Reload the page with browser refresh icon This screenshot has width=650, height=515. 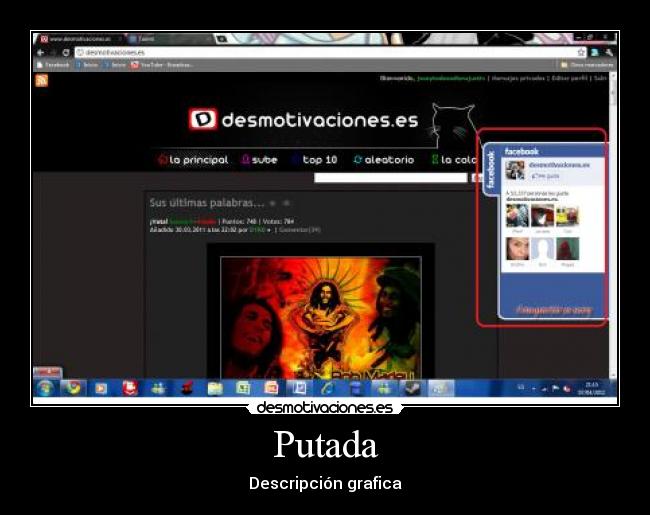(66, 52)
